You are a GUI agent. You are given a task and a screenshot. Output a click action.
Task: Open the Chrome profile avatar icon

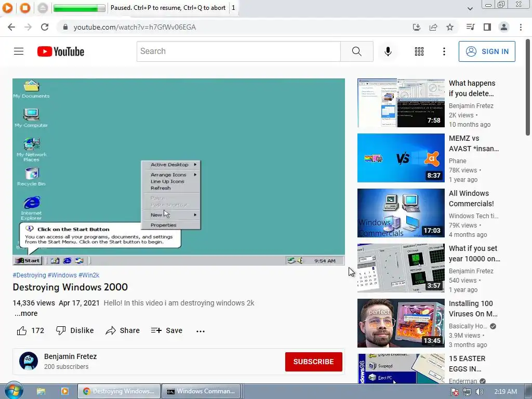504,27
